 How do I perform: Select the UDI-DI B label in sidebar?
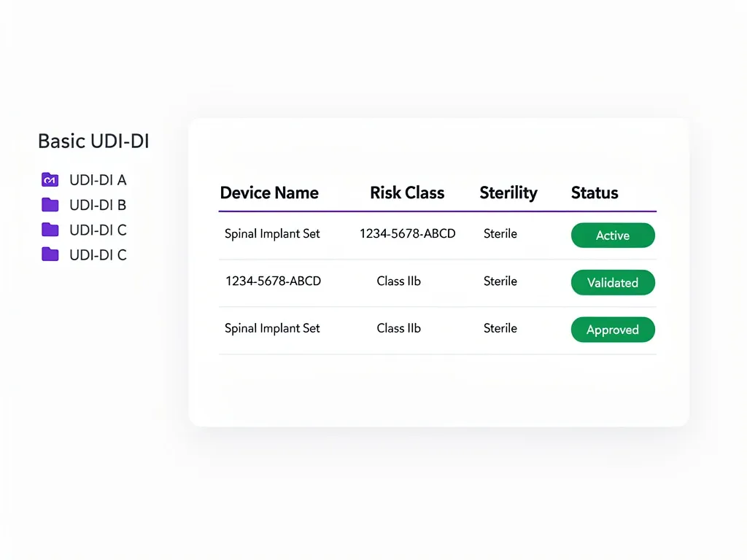(x=98, y=205)
